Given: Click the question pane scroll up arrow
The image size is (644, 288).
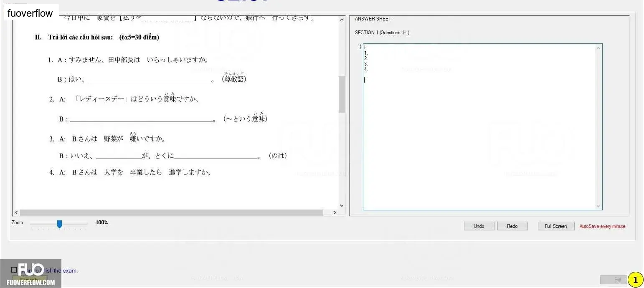Looking at the screenshot, I should pos(342,20).
